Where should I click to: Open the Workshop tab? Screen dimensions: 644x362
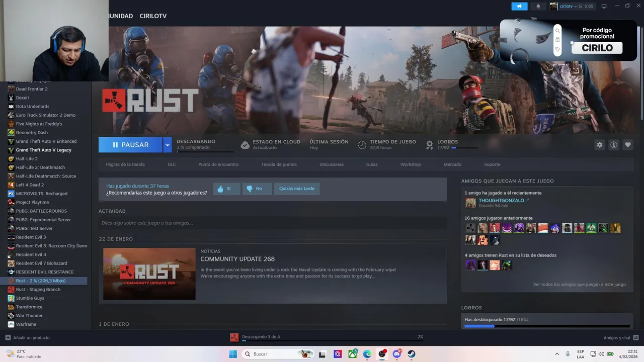[x=411, y=164]
